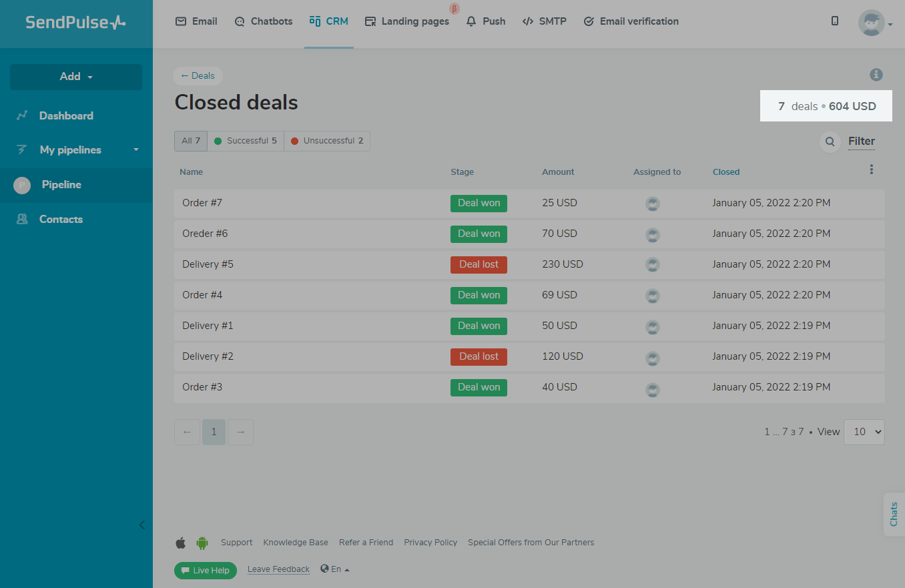905x588 pixels.
Task: Go back to Deals
Action: click(x=198, y=76)
